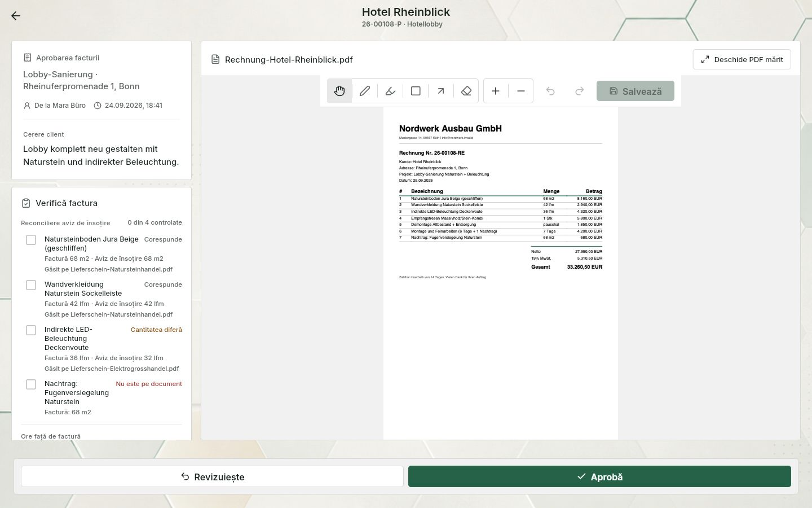Click Rechnung Nr. 26-00108-RE in the PDF
Viewport: 812px width, 508px height.
click(x=432, y=153)
